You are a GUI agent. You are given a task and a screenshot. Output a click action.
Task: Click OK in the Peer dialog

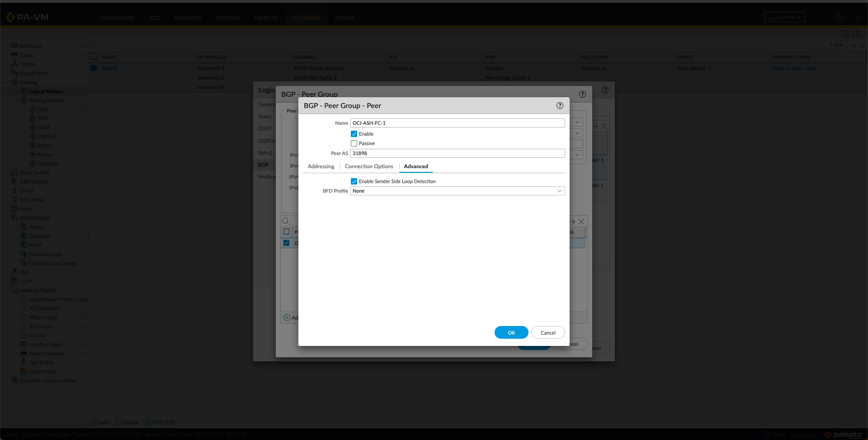coord(511,332)
